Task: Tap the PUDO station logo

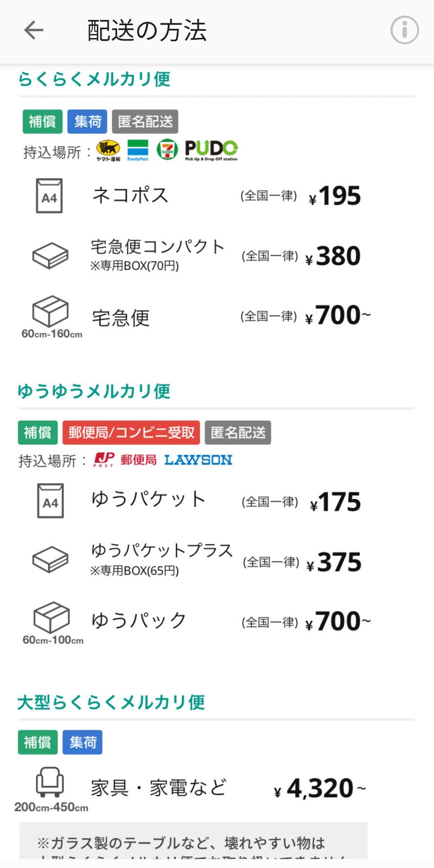Action: coord(211,150)
